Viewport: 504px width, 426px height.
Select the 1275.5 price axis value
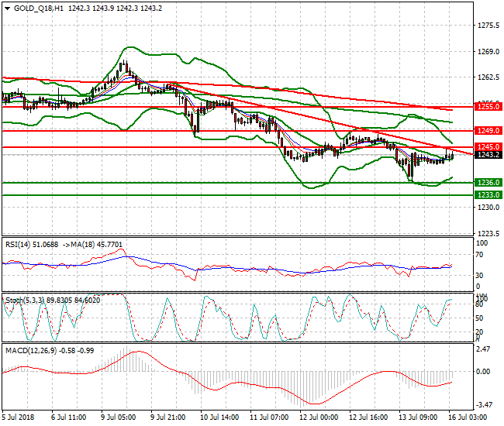point(488,26)
